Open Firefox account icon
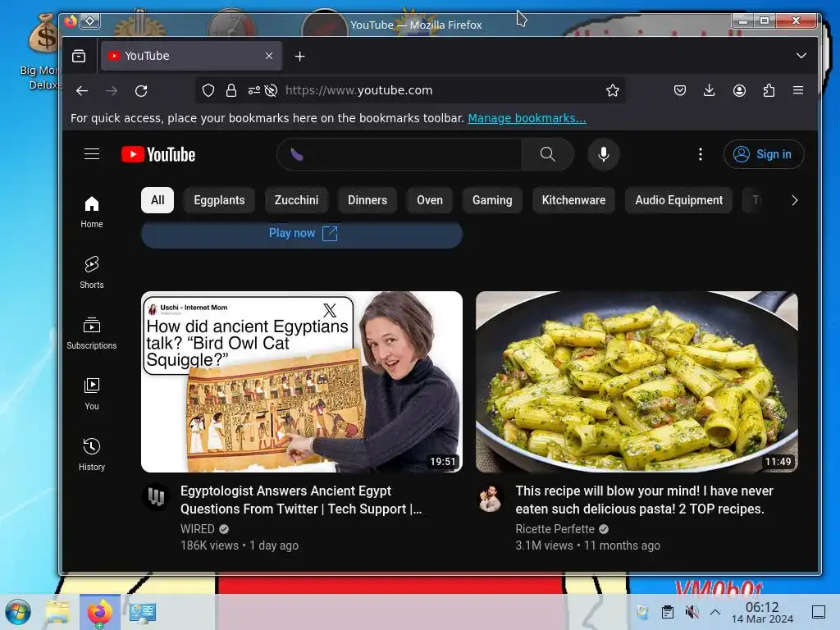The image size is (840, 630). (x=739, y=90)
